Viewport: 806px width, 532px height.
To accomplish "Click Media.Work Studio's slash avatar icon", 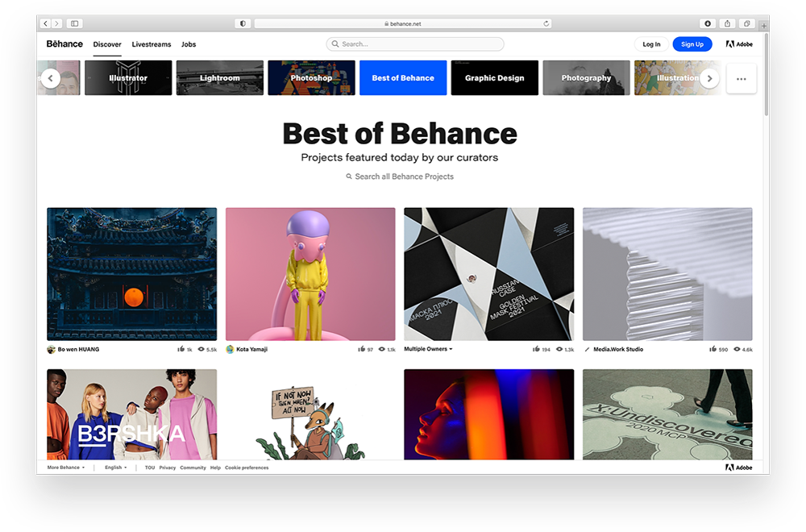I will click(587, 350).
